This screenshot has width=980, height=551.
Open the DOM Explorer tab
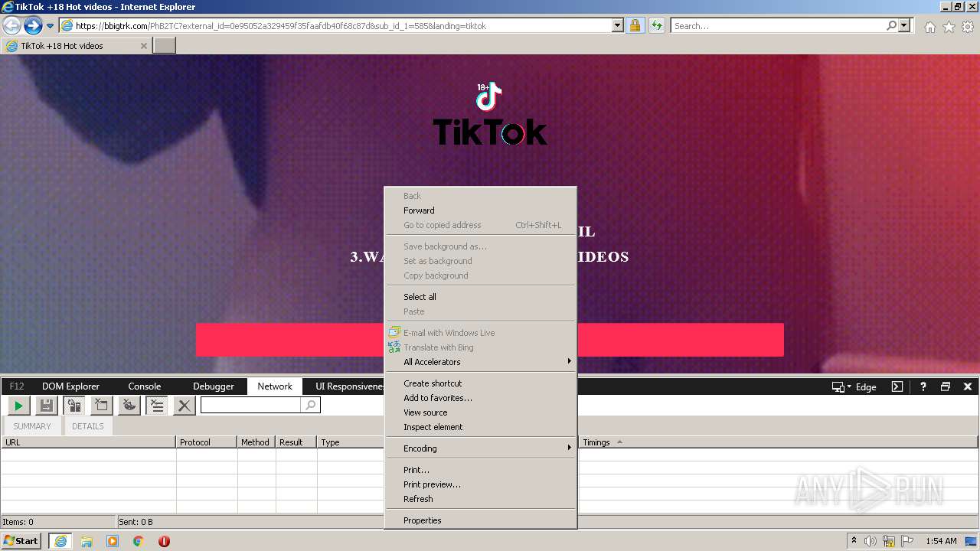pos(70,386)
